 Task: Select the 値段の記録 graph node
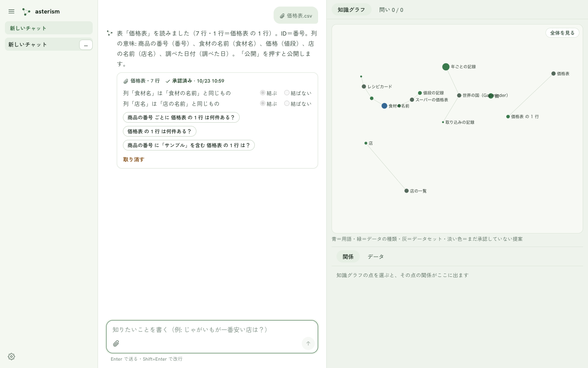420,93
